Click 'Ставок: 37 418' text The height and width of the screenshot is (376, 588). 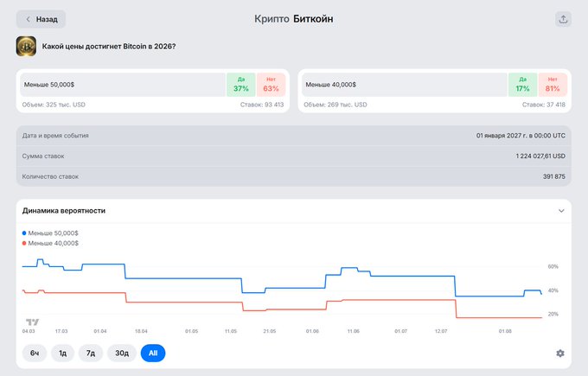pos(544,105)
